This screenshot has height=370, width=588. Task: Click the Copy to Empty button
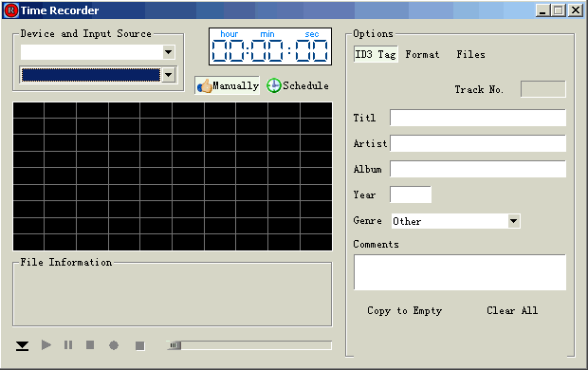click(405, 311)
